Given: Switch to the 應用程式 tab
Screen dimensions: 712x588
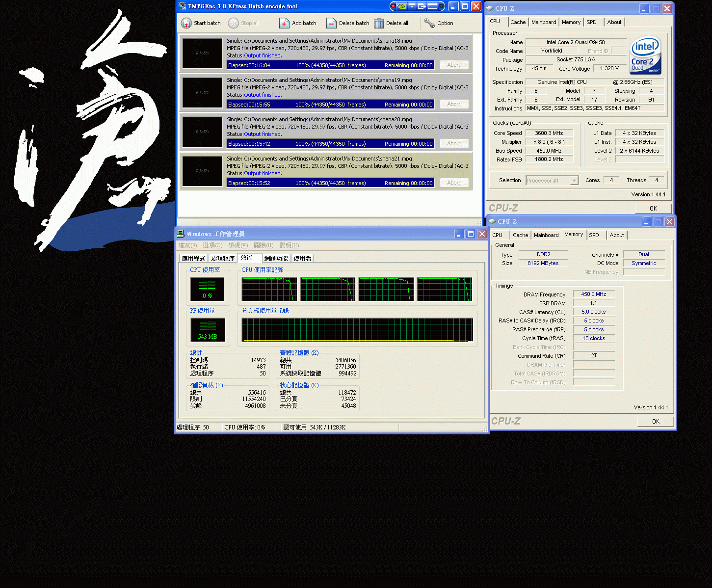Looking at the screenshot, I should tap(193, 259).
